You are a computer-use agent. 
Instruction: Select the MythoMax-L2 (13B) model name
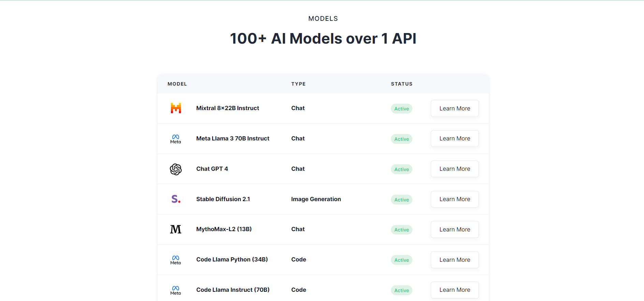(x=224, y=229)
